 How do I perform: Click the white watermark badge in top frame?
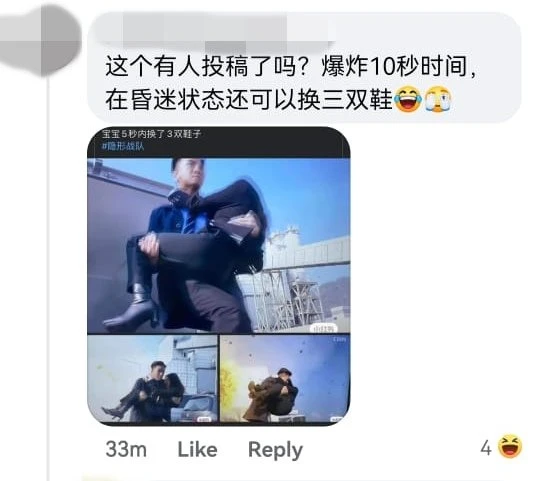pyautogui.click(x=324, y=328)
